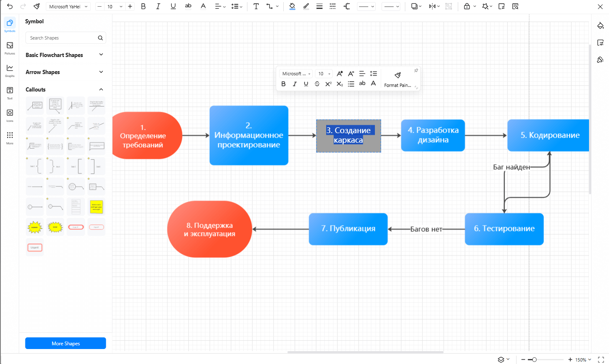Click the Search Shapes input field
This screenshot has width=609, height=364.
pos(62,38)
